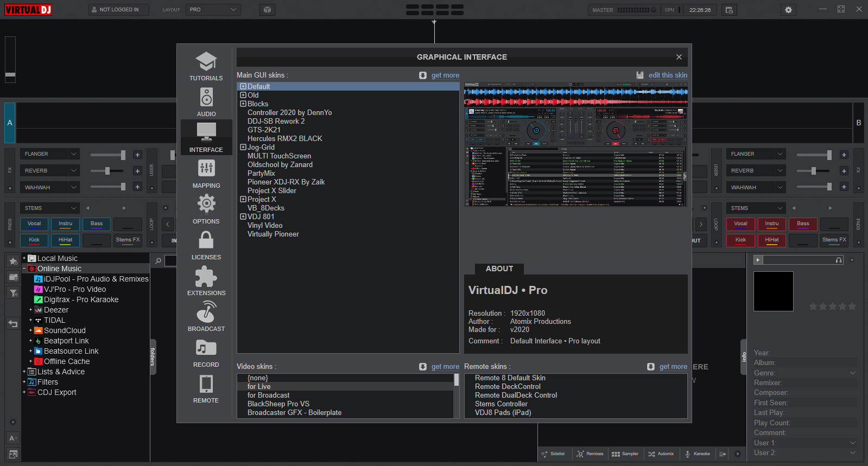Select Remote DeckControl remote skin
868x466 pixels.
click(508, 387)
